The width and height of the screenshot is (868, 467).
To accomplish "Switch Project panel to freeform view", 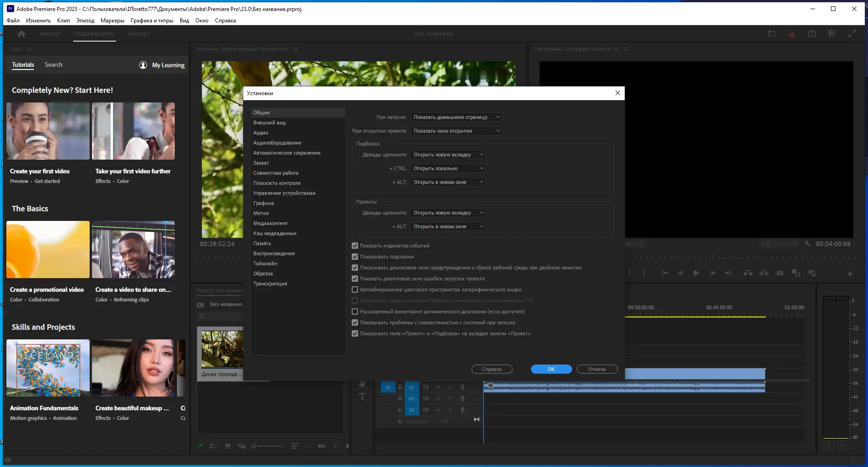I will 241,446.
